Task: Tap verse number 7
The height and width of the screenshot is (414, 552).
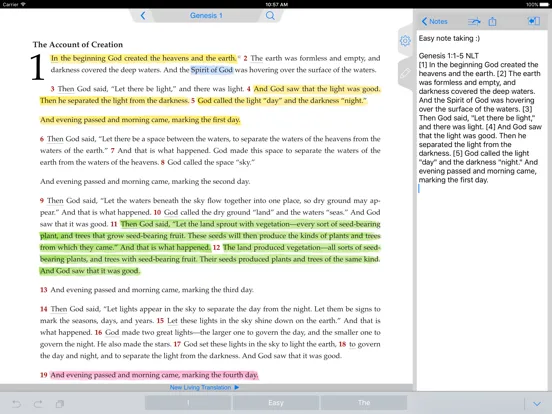Action: click(113, 151)
